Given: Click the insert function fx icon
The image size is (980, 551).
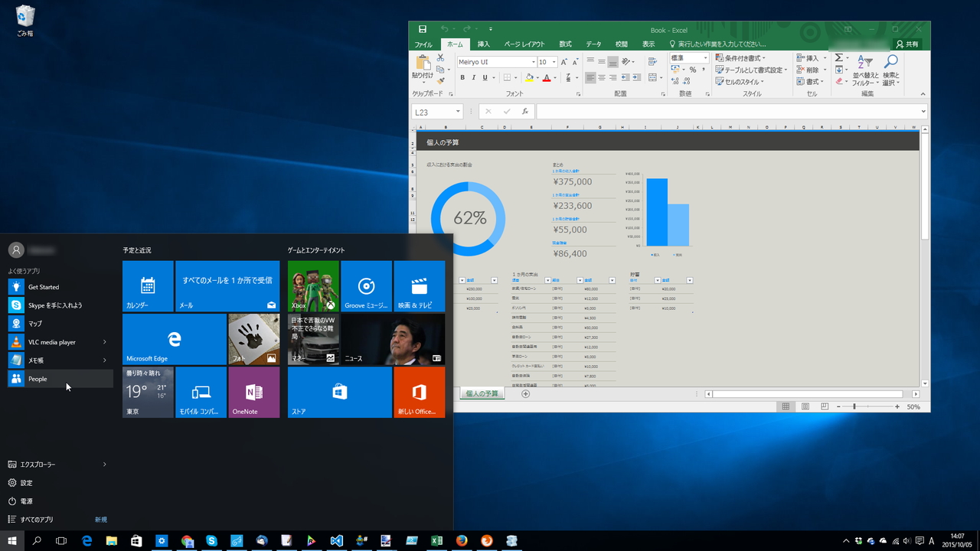Looking at the screenshot, I should (525, 112).
